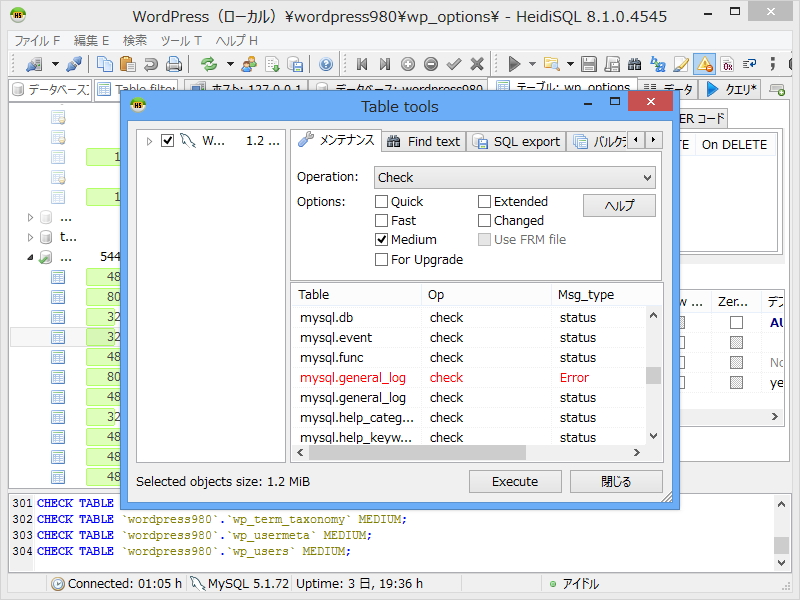Click the results horizontal scrollbar thumb
Viewport: 800px width, 600px height.
pos(416,453)
